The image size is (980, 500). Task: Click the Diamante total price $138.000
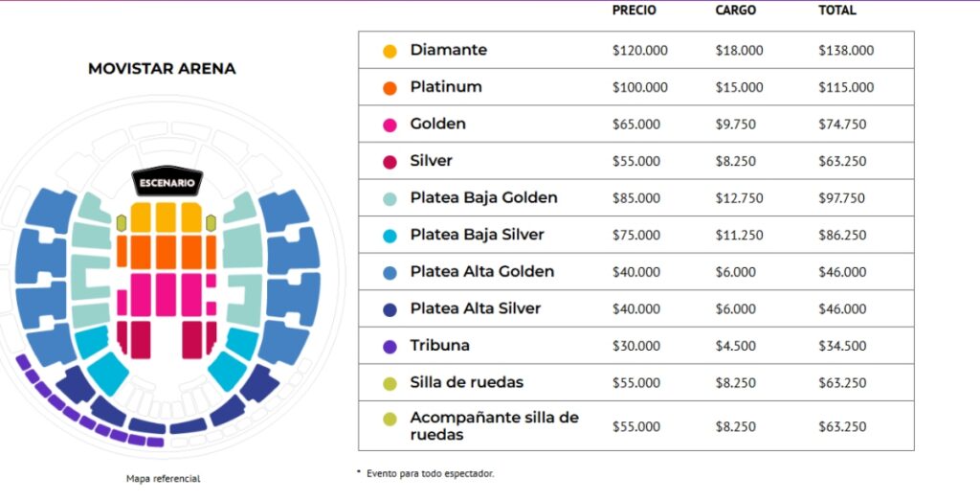846,51
